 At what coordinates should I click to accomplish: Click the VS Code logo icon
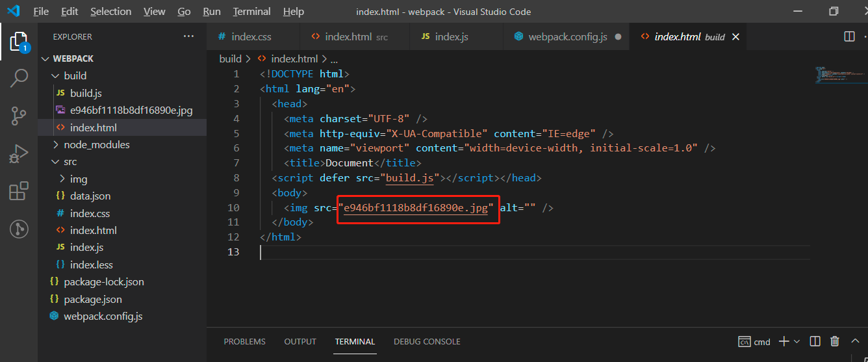[x=14, y=11]
